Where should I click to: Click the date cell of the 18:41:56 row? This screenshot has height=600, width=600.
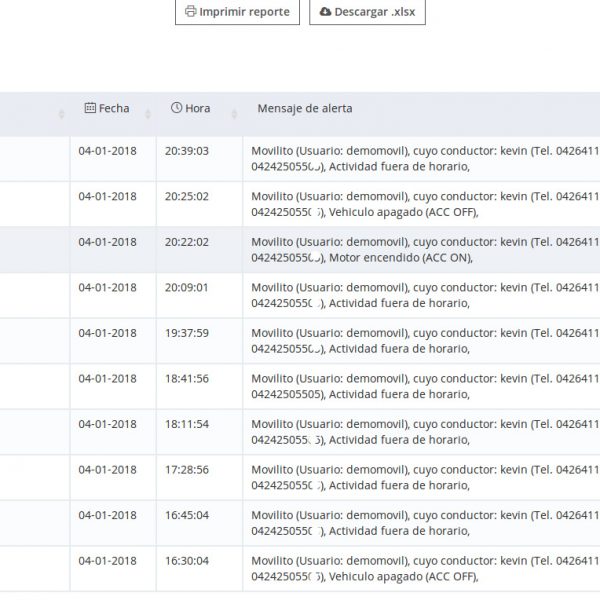tap(107, 379)
